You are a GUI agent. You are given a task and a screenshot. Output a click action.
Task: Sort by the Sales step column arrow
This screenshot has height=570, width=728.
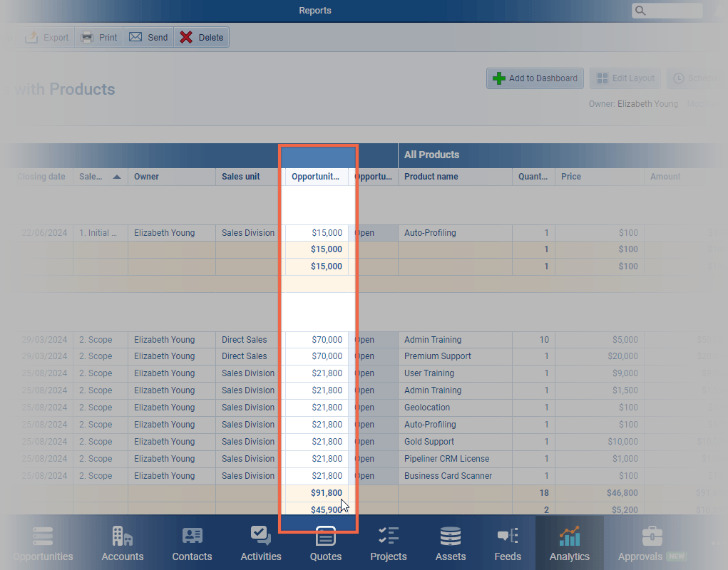tap(116, 177)
